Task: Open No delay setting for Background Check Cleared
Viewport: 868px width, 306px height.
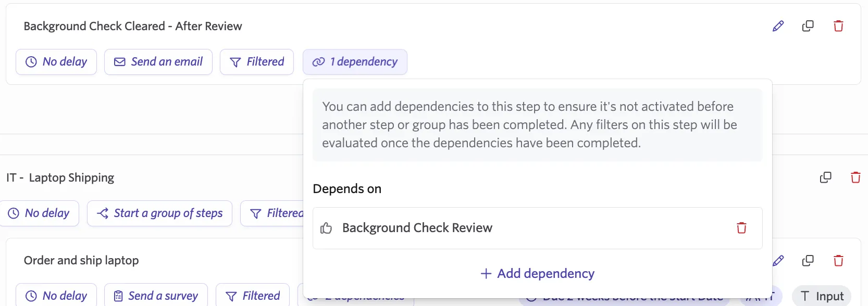Action: click(x=56, y=62)
